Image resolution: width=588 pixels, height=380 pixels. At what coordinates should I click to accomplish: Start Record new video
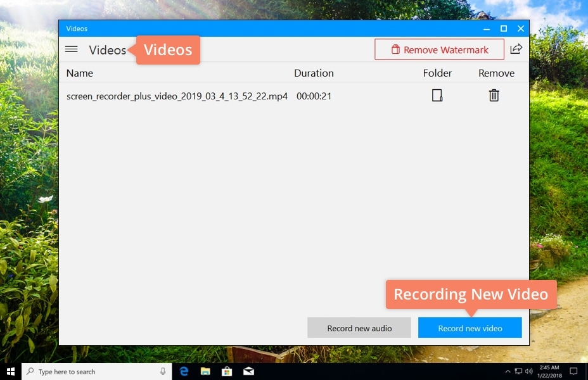coord(470,328)
